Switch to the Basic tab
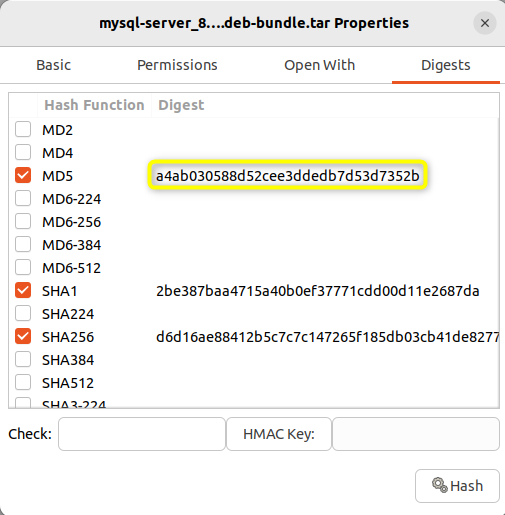The image size is (505, 515). click(x=53, y=65)
